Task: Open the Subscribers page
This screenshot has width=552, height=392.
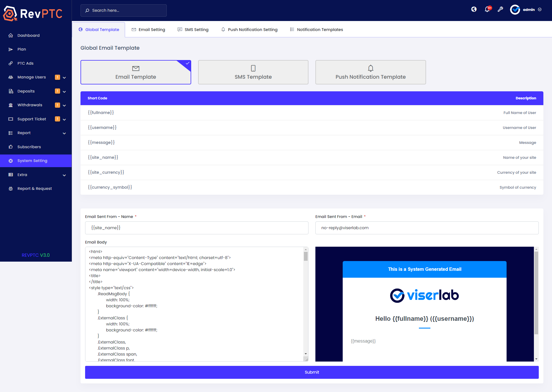Action: tap(29, 147)
